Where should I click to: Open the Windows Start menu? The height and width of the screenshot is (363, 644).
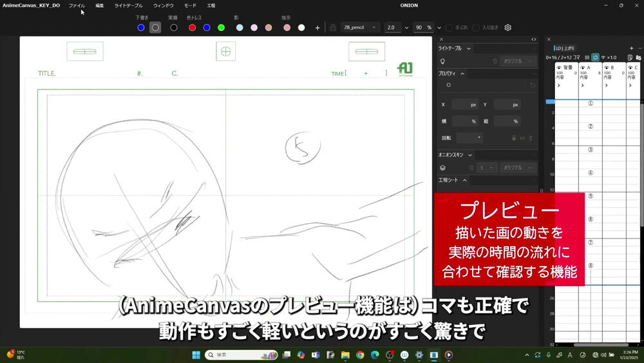(196, 355)
